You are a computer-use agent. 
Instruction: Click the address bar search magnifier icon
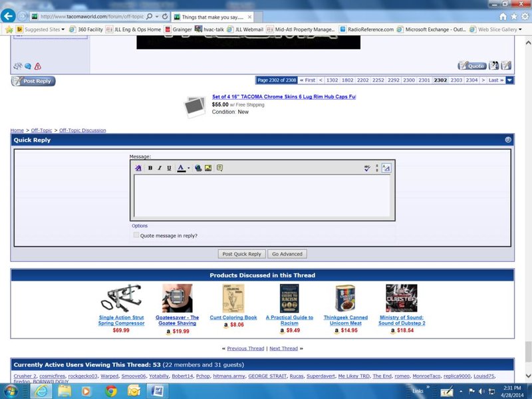pos(149,16)
